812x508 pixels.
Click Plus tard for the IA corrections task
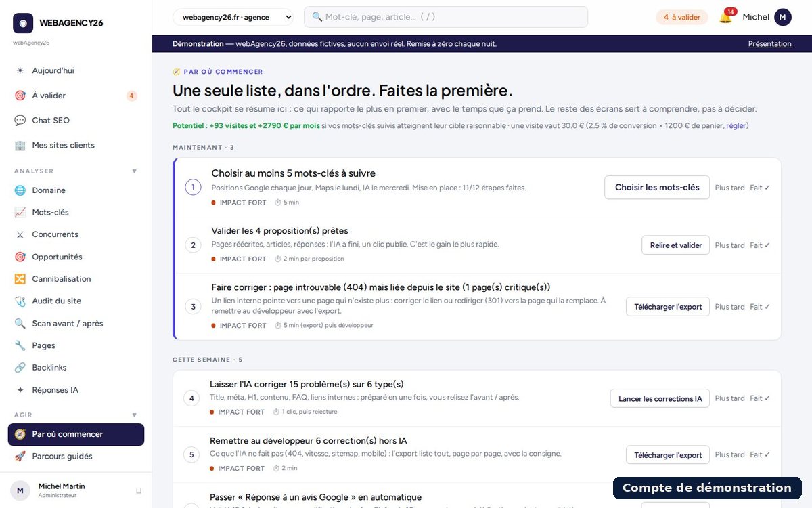click(729, 398)
